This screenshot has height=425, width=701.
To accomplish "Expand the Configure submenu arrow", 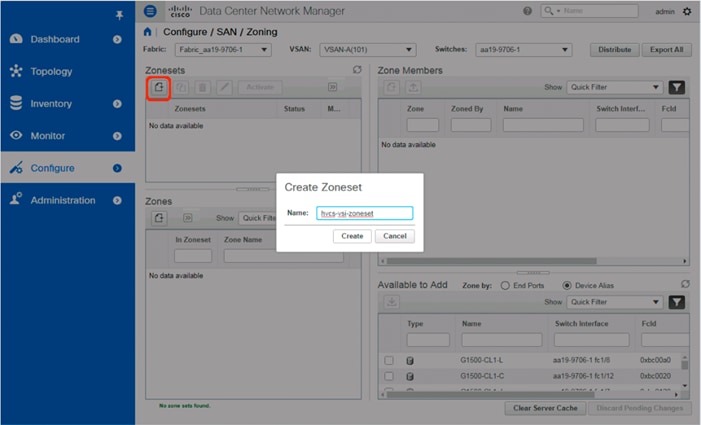I will (x=117, y=168).
